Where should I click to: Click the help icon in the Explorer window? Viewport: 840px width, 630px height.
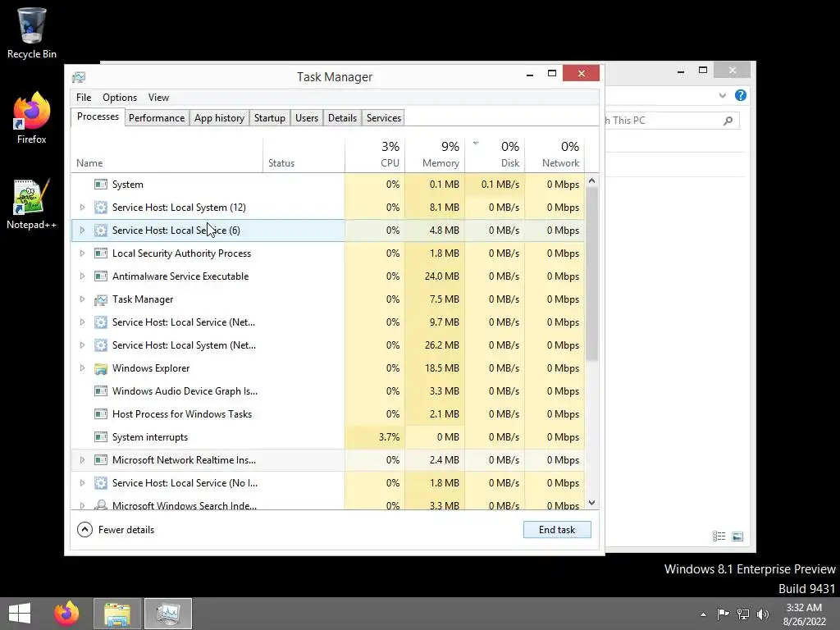[741, 95]
